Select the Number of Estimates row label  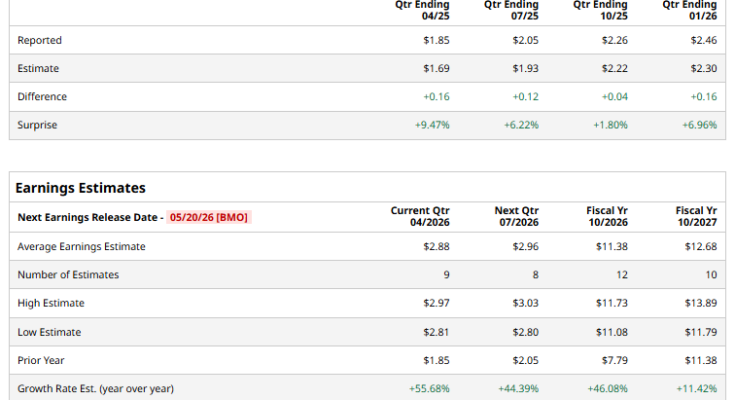pyautogui.click(x=68, y=275)
